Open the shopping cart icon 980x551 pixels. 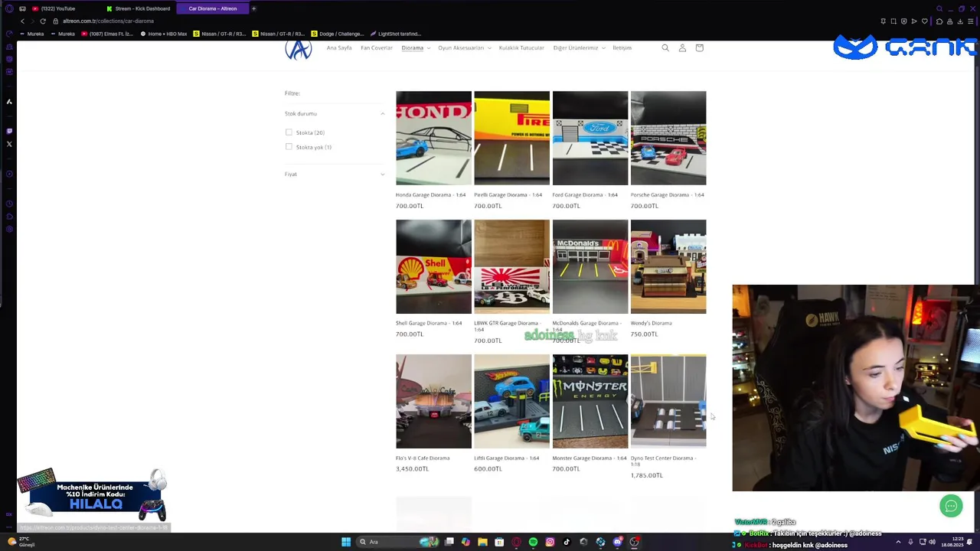699,48
